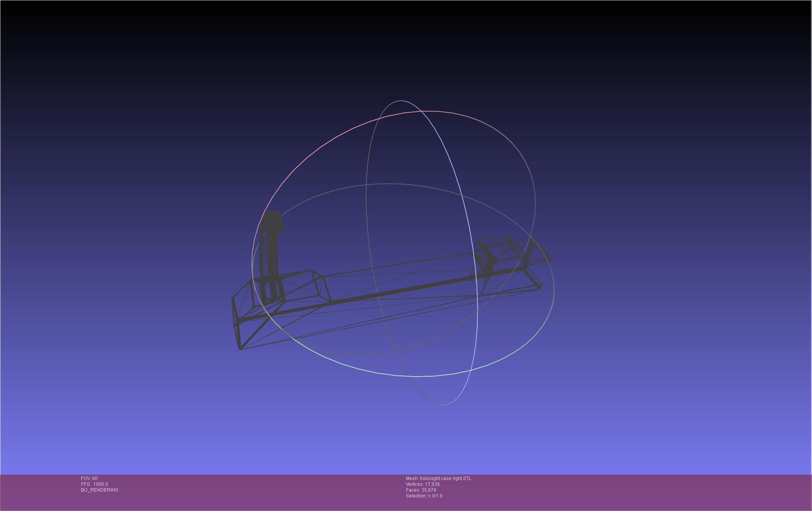The height and width of the screenshot is (511, 812).
Task: Click the FPS: 1000.0 readout
Action: click(94, 484)
